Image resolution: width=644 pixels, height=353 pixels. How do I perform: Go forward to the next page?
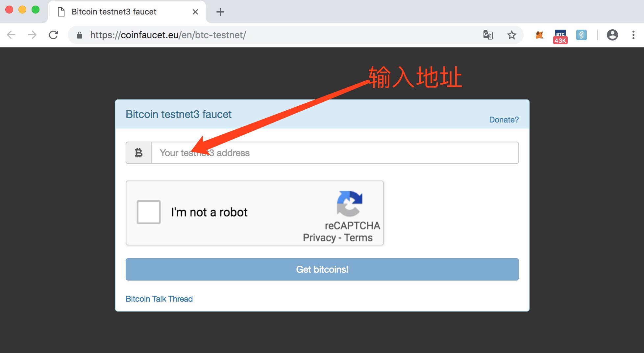pyautogui.click(x=32, y=35)
